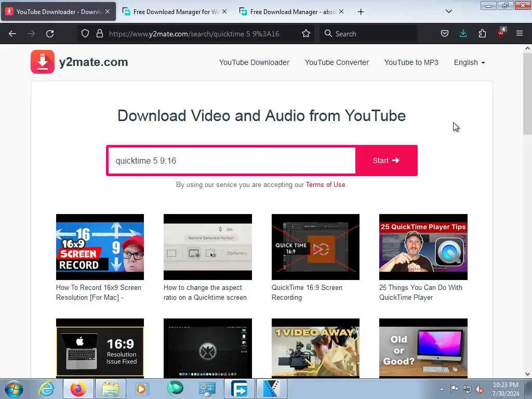Switch to the YouTube Downloader tab
The image size is (532, 399).
[58, 12]
